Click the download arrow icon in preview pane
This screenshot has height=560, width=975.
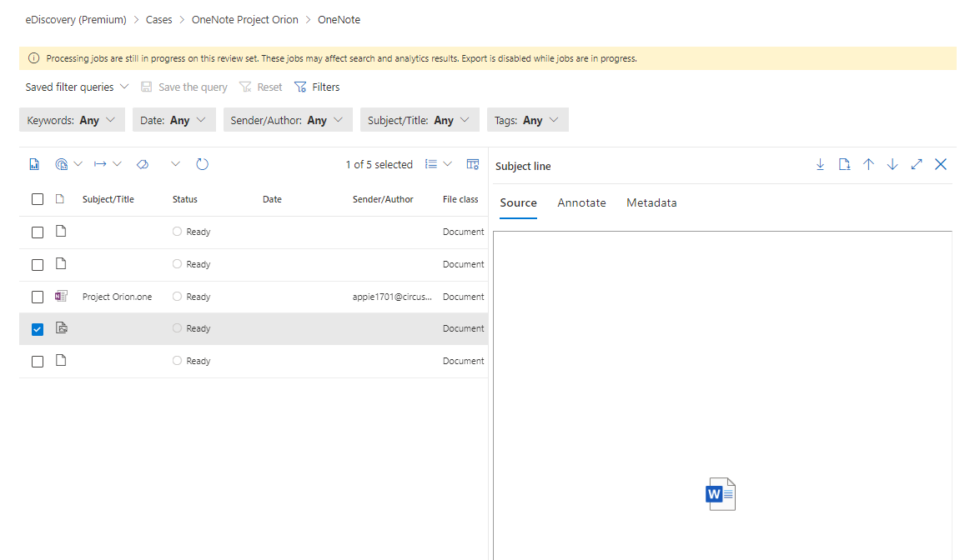pos(820,165)
